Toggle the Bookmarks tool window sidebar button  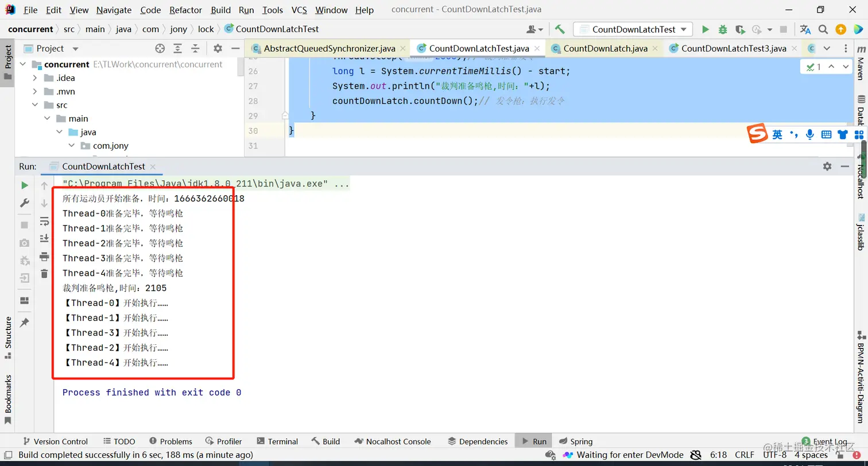pos(7,399)
